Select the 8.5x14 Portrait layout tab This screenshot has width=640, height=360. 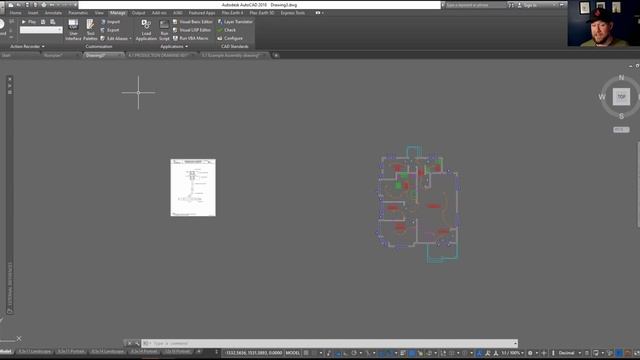(x=144, y=351)
